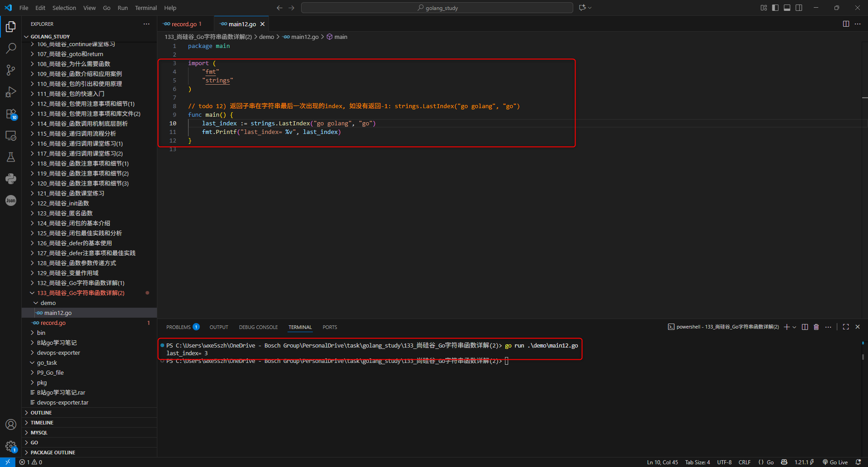Image resolution: width=868 pixels, height=467 pixels.
Task: Switch to the DEBUG CONSOLE tab
Action: click(x=258, y=327)
